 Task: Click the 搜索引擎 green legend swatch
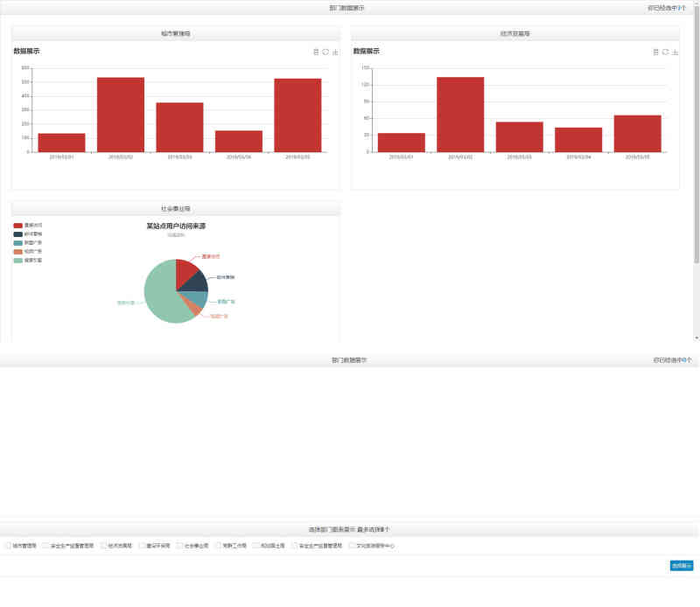tap(18, 261)
